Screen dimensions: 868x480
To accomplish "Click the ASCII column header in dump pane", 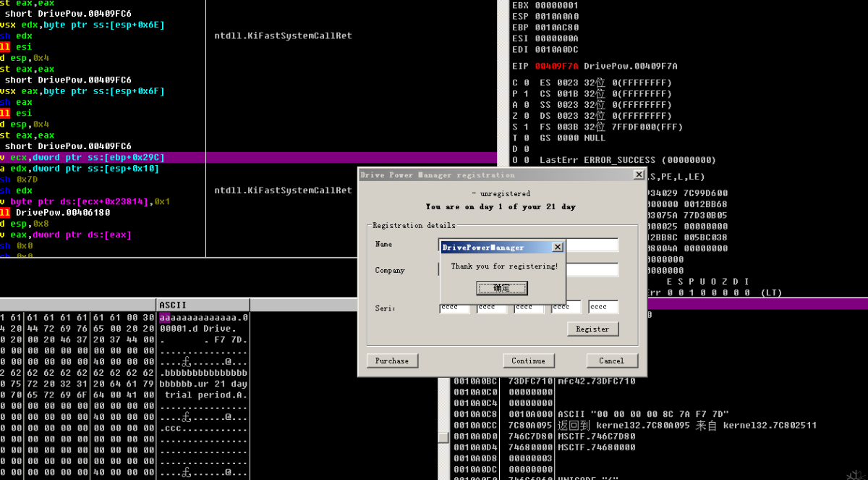I will [203, 305].
